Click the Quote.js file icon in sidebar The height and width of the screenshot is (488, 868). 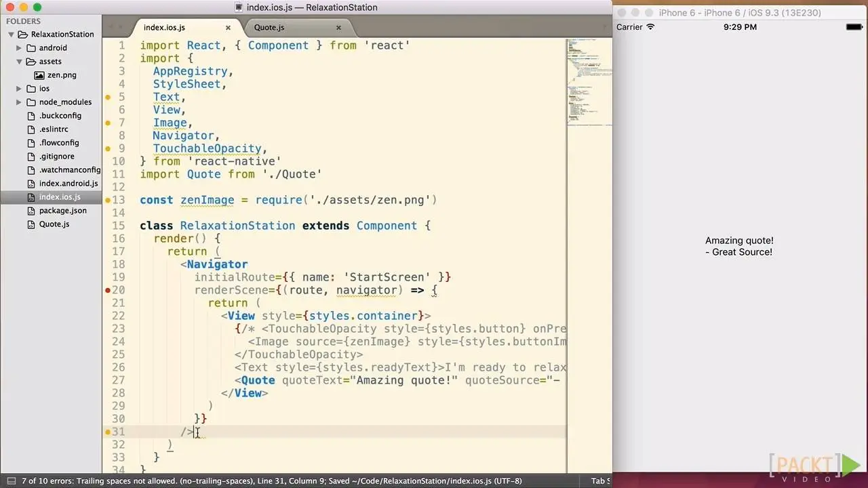point(31,224)
